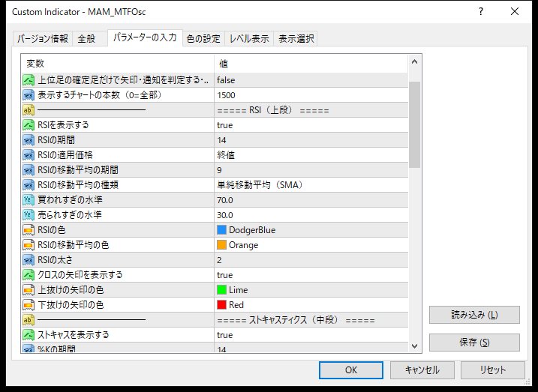This screenshot has height=392, width=538.
Task: Click the 保存 (S) button
Action: coord(474,343)
